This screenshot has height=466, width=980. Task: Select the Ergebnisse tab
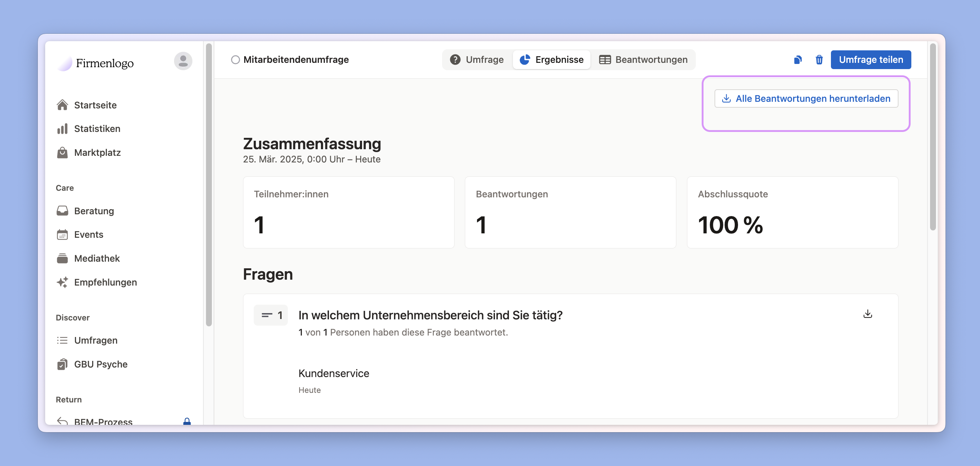pos(552,60)
